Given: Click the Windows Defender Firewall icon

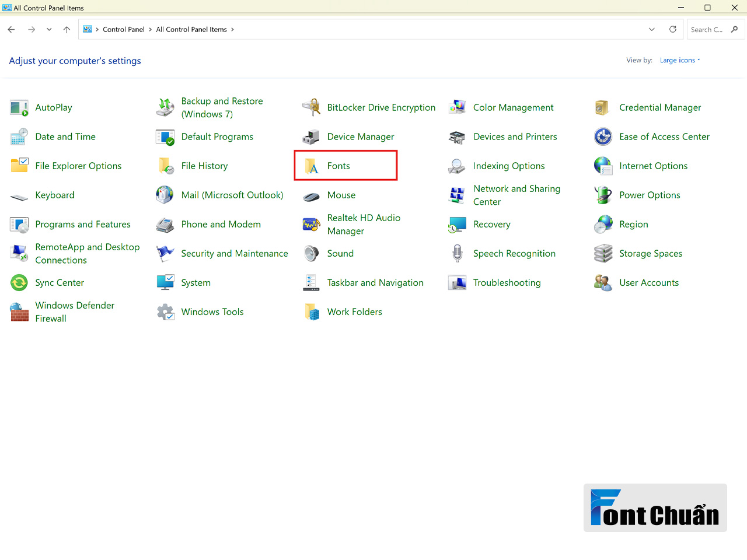Looking at the screenshot, I should pos(19,311).
